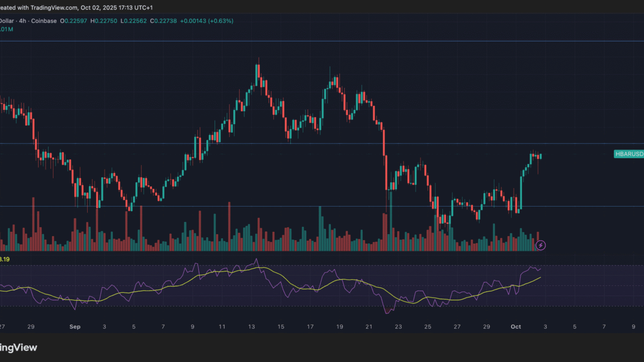644x362 pixels.
Task: Click the '19' date on time axis
Action: point(340,327)
